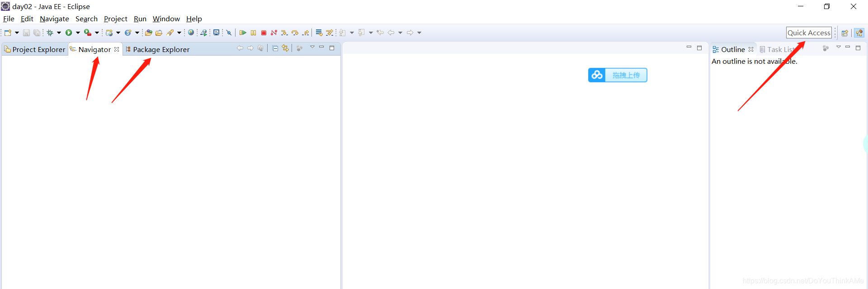Viewport: 868px width, 289px height.
Task: Click the Open Perspective icon
Action: pos(844,33)
